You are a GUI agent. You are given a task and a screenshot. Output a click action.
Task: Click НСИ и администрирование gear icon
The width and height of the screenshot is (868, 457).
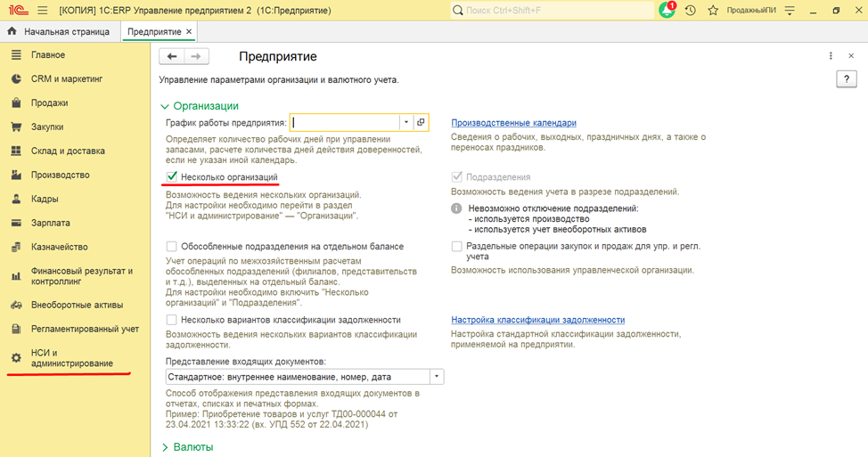16,358
